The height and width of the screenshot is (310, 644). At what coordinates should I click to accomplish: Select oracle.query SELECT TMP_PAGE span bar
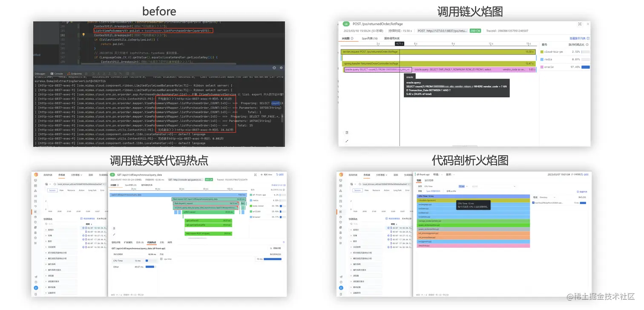(x=474, y=69)
